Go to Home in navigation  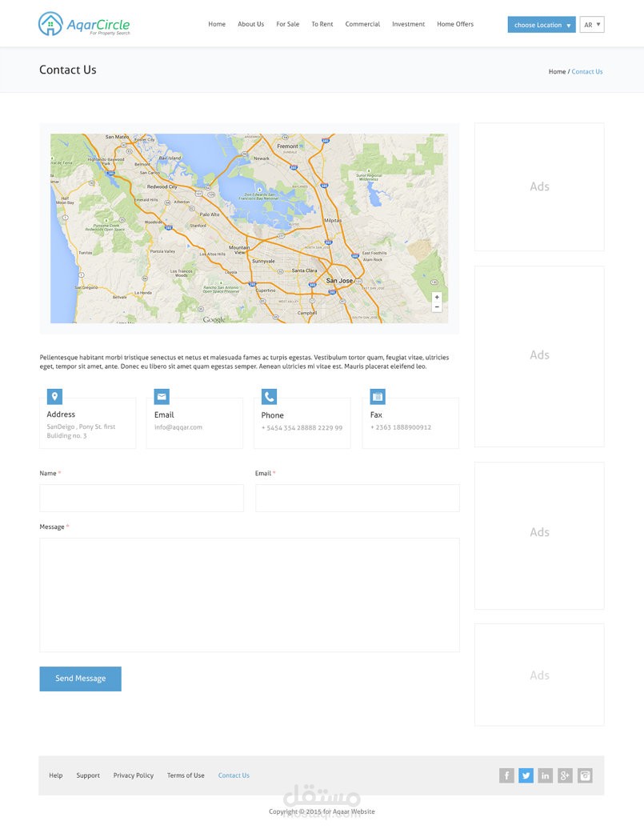coord(217,24)
